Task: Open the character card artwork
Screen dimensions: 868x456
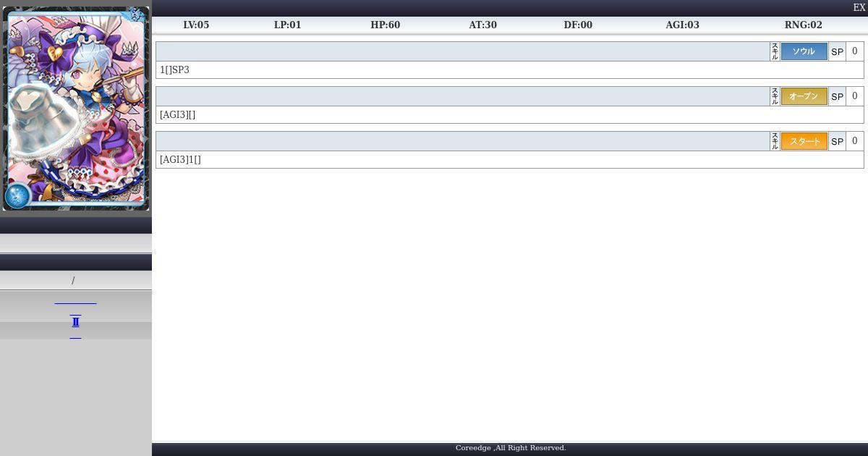Action: tap(76, 109)
